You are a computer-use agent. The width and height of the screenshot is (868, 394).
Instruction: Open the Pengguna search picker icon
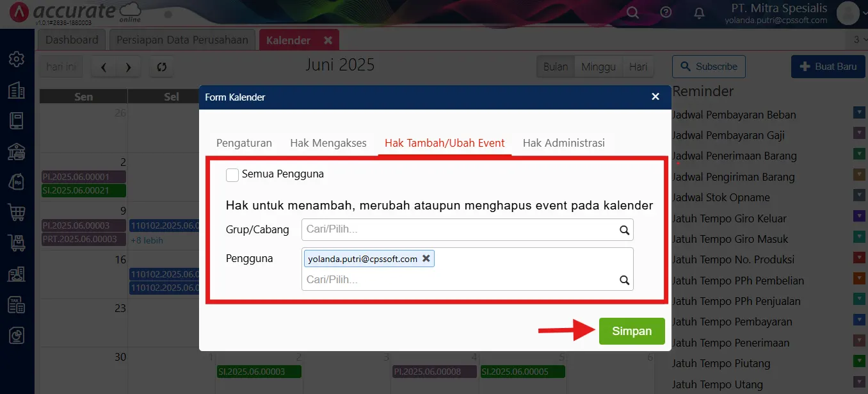pos(624,281)
